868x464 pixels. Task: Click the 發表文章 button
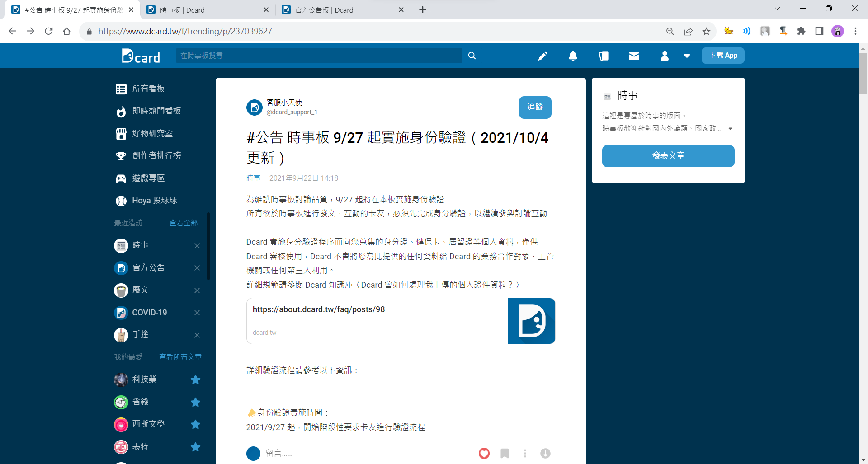(668, 156)
